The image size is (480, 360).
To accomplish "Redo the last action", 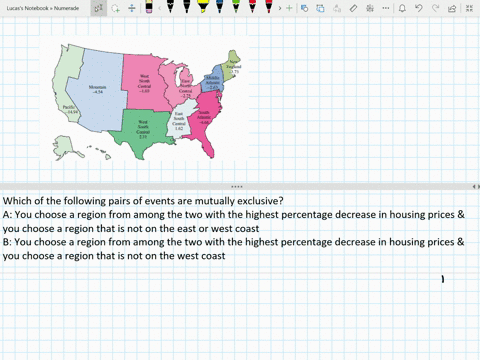I will (435, 8).
